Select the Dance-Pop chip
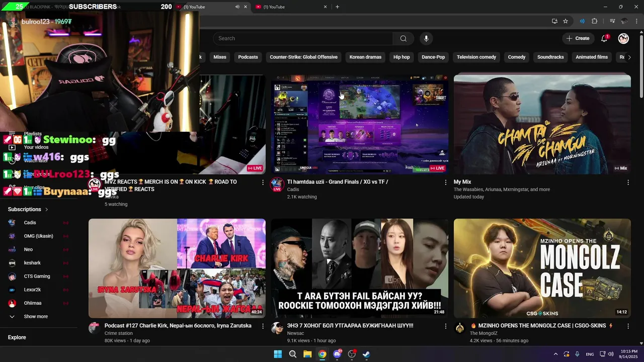This screenshot has width=644, height=362. point(433,57)
